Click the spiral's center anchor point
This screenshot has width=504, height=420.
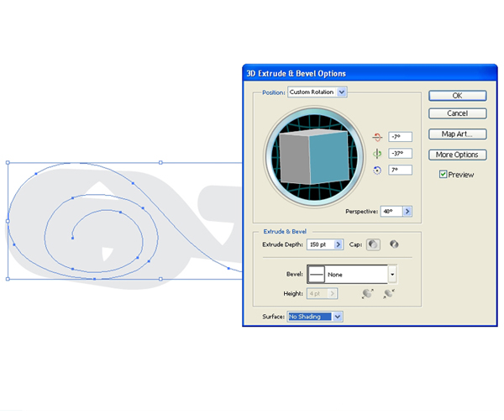72,238
